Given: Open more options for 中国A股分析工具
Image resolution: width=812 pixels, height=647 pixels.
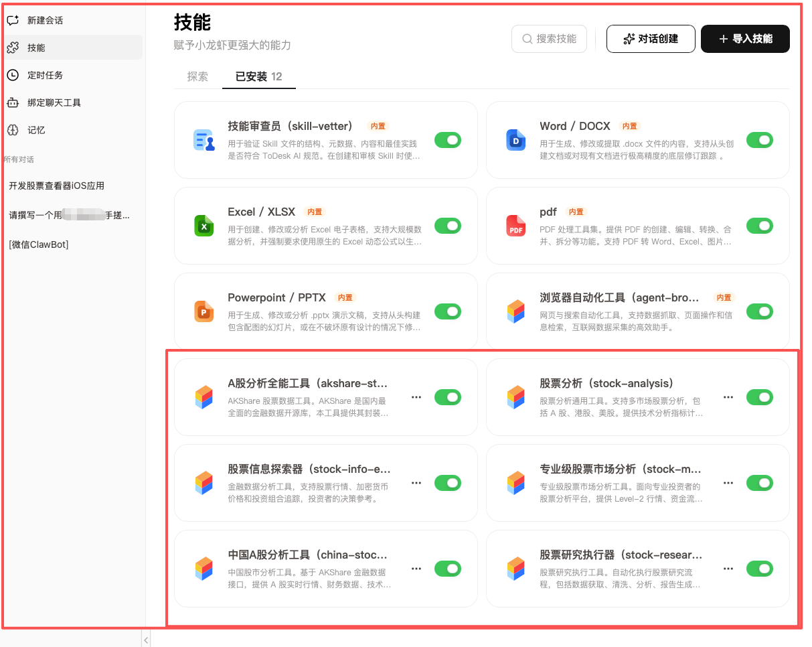Looking at the screenshot, I should tap(416, 569).
